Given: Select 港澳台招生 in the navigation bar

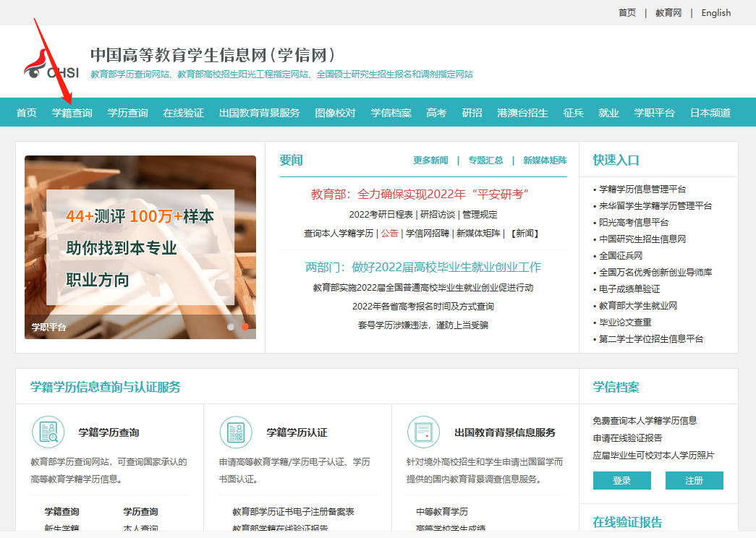Looking at the screenshot, I should click(x=522, y=113).
